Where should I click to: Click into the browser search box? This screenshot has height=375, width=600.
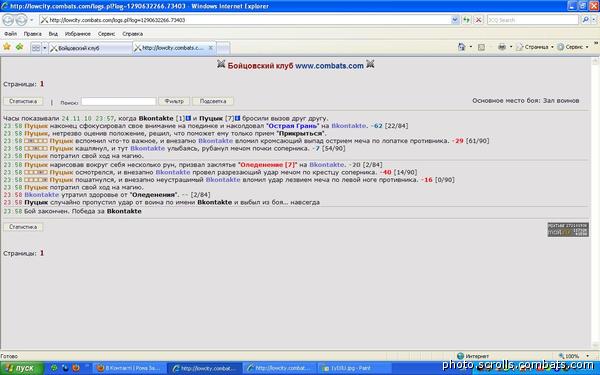coord(533,20)
